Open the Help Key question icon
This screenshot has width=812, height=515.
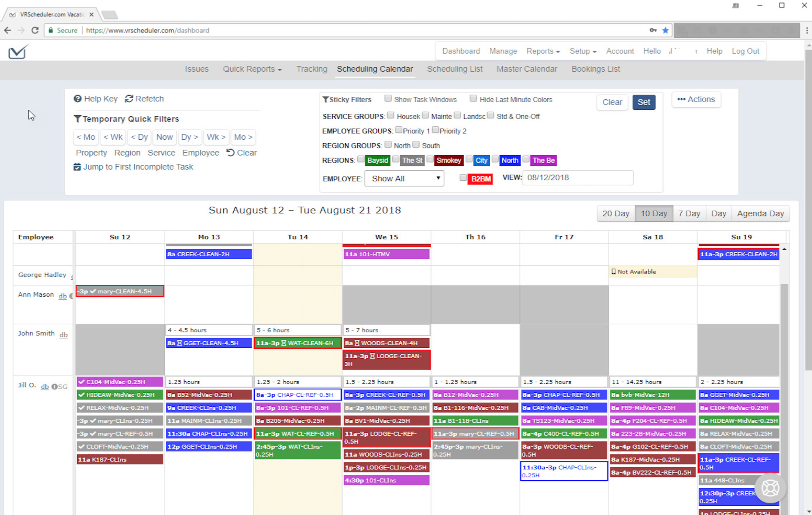[x=78, y=99]
